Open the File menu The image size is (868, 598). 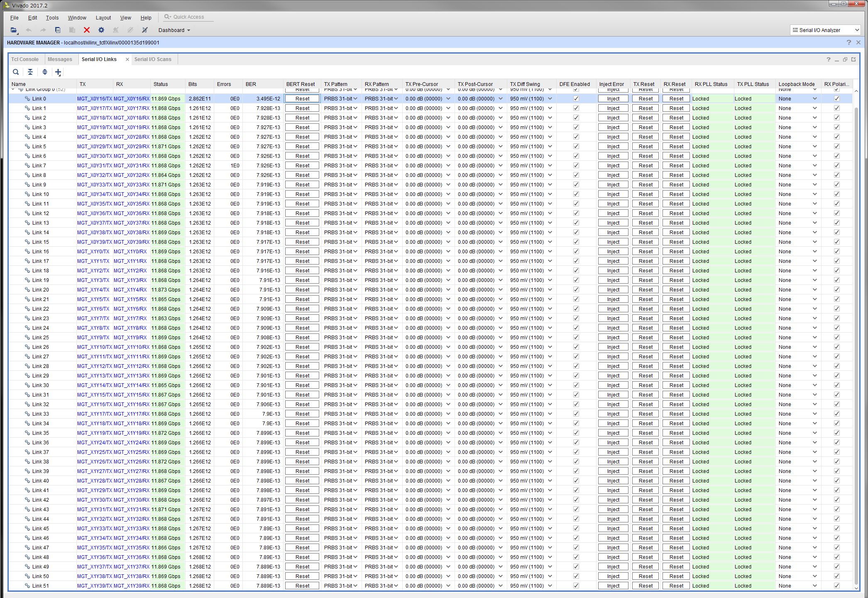click(14, 17)
